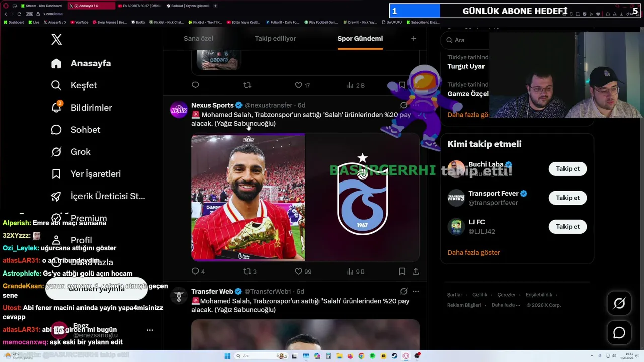View analytics of Nexus Sports post
The image size is (644, 362).
click(355, 271)
